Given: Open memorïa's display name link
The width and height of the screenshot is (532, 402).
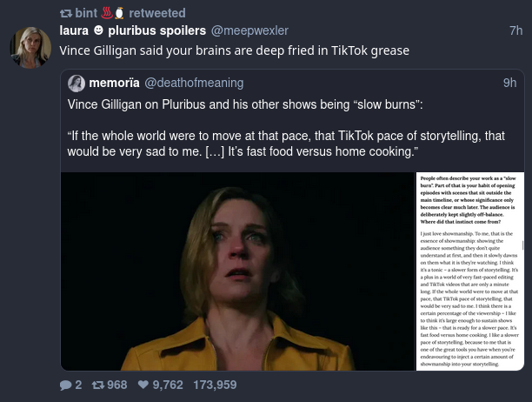Looking at the screenshot, I should tap(114, 83).
